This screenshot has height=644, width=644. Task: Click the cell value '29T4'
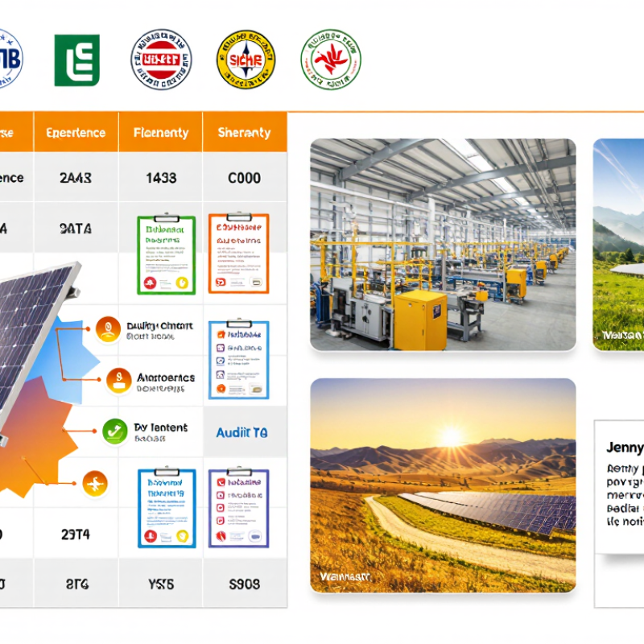76,535
